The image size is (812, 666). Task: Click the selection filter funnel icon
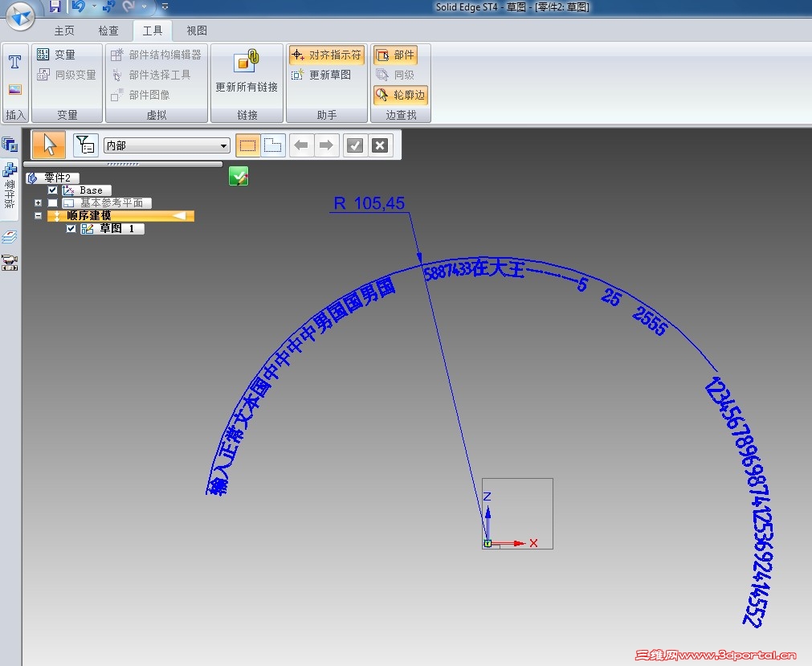tap(85, 145)
